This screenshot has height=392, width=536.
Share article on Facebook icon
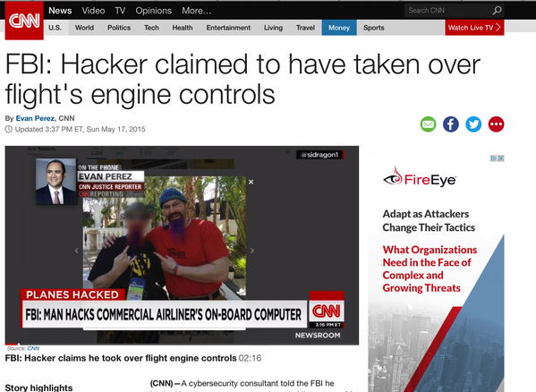pos(451,124)
